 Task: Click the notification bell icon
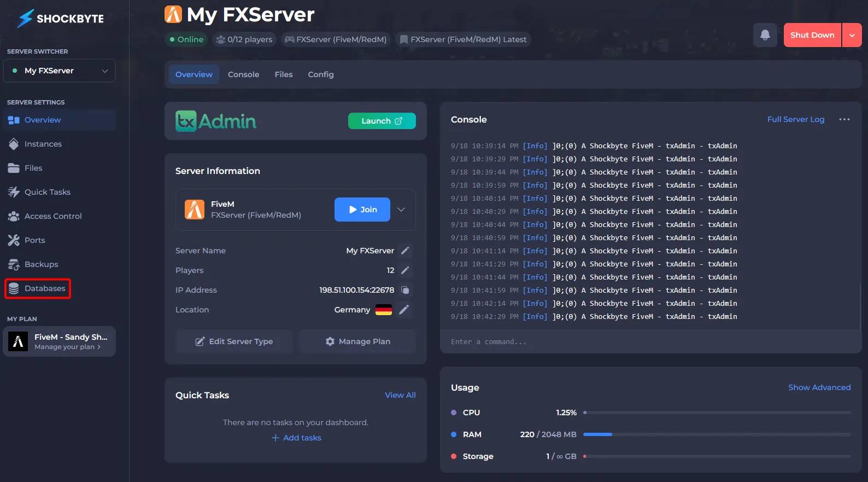coord(765,35)
